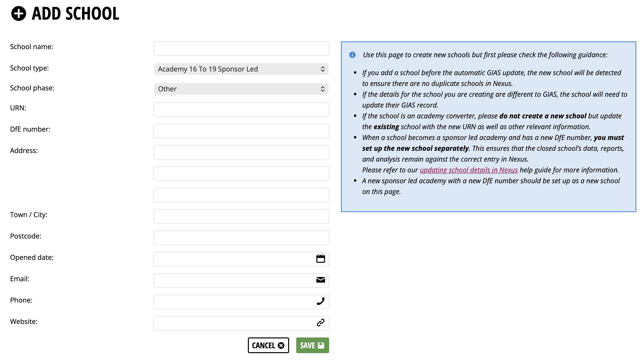Click the second Address line field

point(241,174)
